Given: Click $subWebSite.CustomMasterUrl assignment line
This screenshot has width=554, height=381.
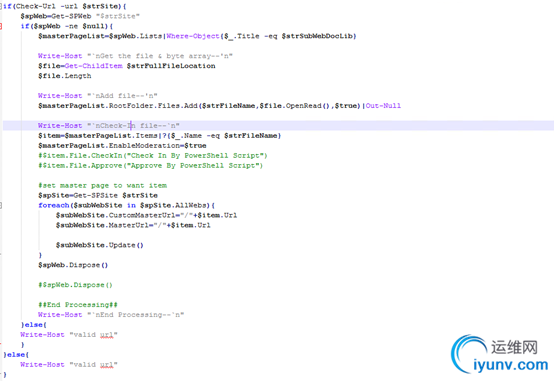Looking at the screenshot, I should coord(146,215).
